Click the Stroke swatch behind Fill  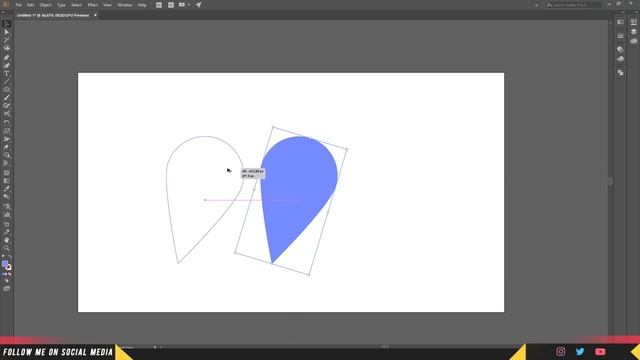click(x=9, y=268)
